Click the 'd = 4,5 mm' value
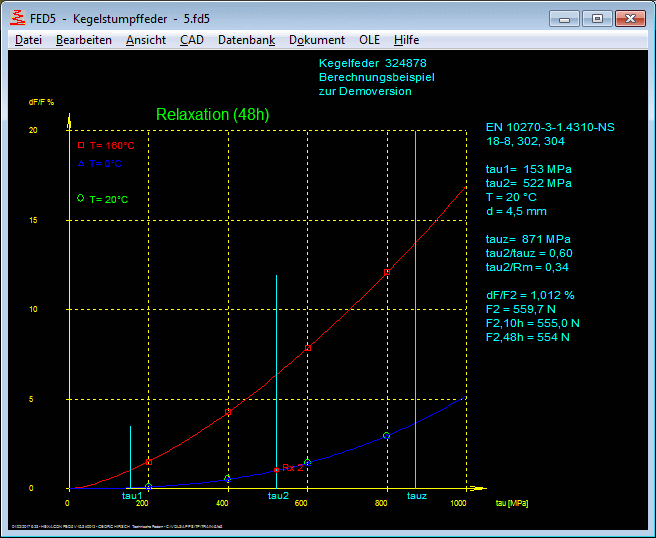The height and width of the screenshot is (538, 656). [x=516, y=211]
